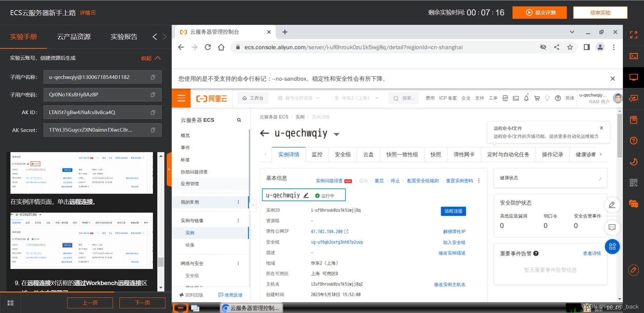Open Chrome three-dot menu
This screenshot has height=313, width=644.
[614, 47]
